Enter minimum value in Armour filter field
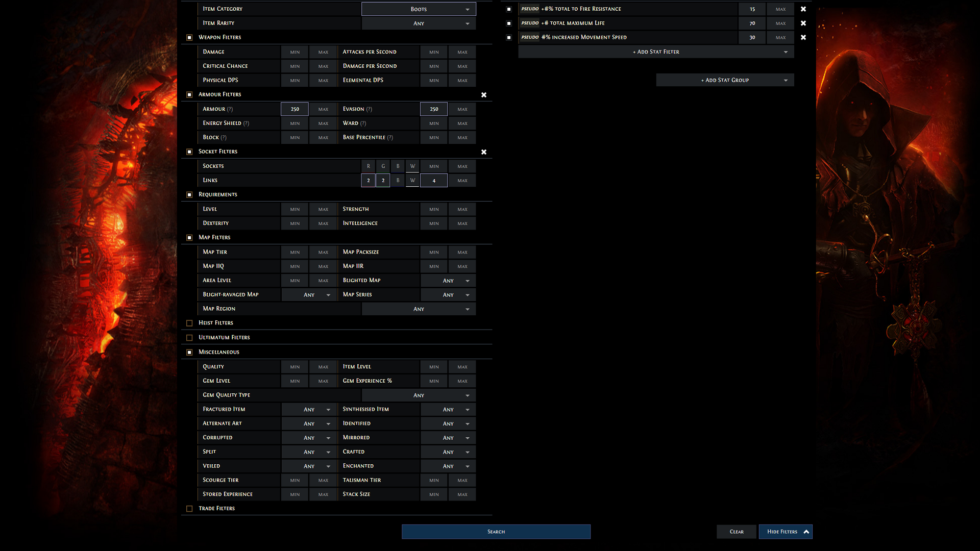This screenshot has width=980, height=551. point(294,108)
